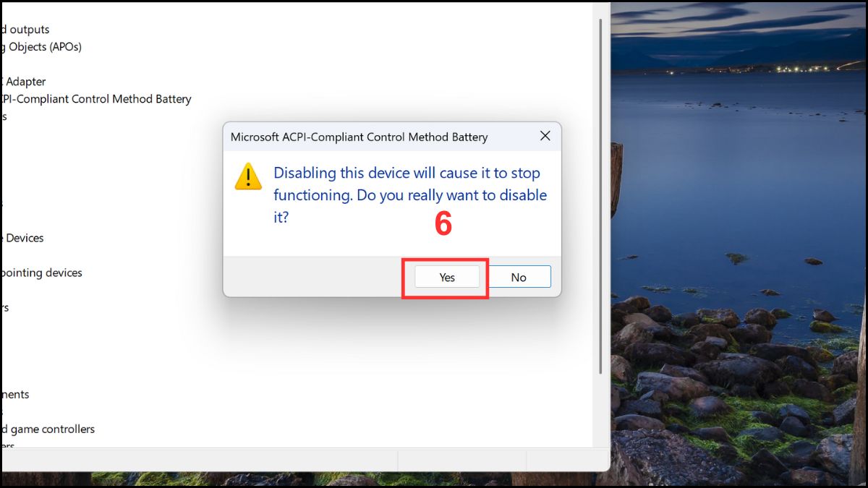This screenshot has height=488, width=868.
Task: Select the ACPI-Compliant Control Method Battery entry
Action: [x=96, y=99]
